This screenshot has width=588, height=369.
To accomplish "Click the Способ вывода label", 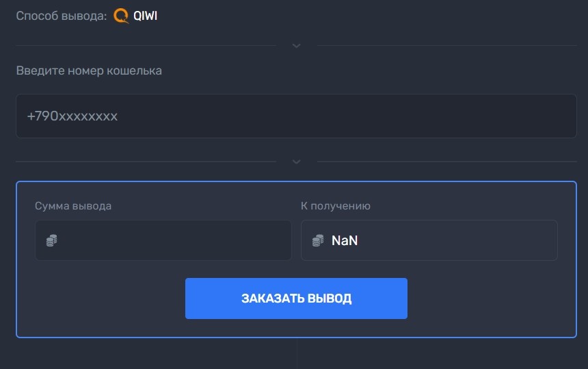I will click(62, 16).
